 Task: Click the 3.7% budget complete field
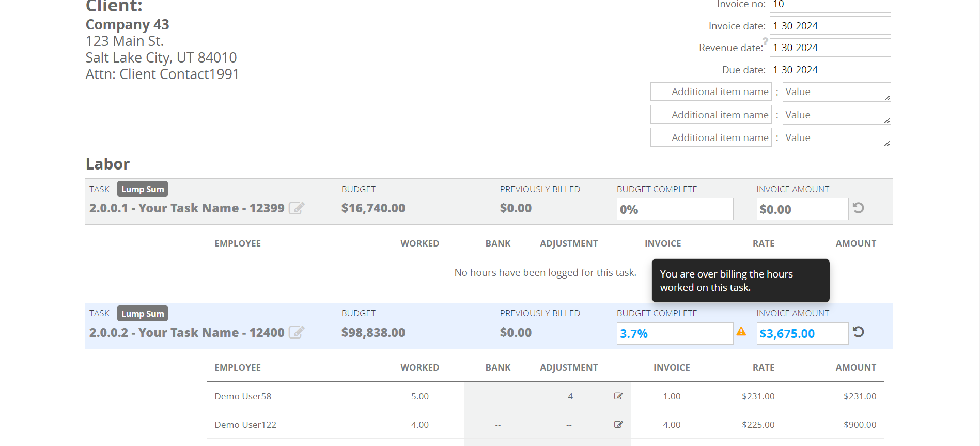[675, 333]
